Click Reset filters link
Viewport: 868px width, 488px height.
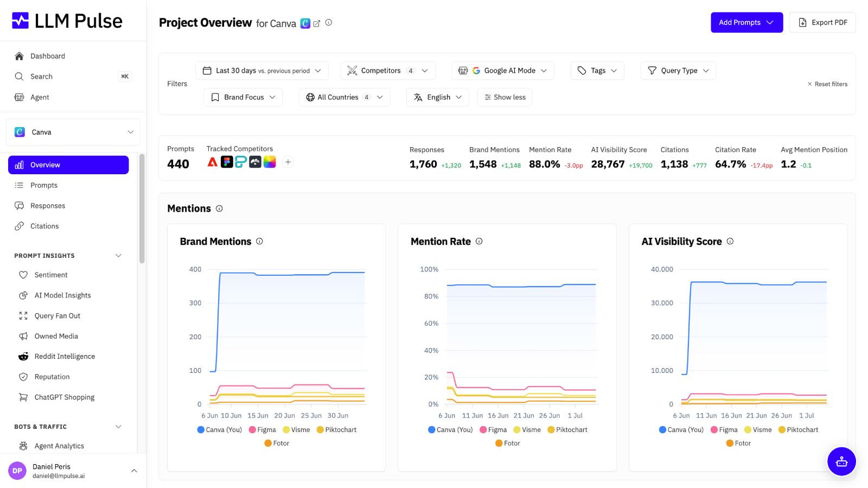pyautogui.click(x=827, y=84)
